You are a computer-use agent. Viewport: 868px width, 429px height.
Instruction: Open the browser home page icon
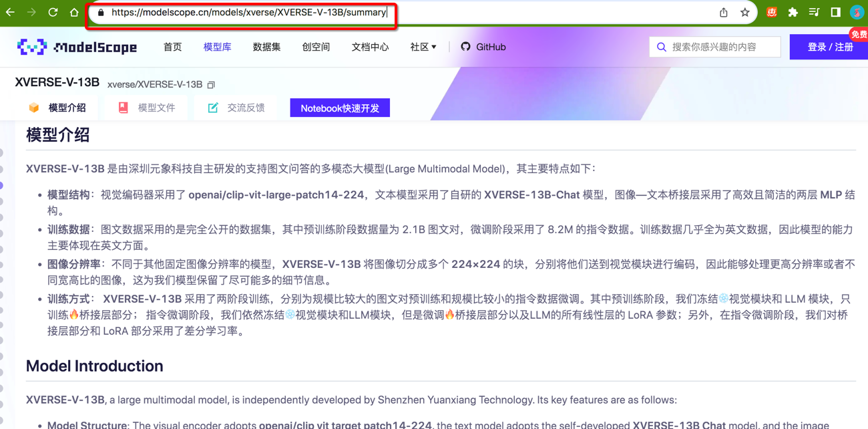(74, 13)
